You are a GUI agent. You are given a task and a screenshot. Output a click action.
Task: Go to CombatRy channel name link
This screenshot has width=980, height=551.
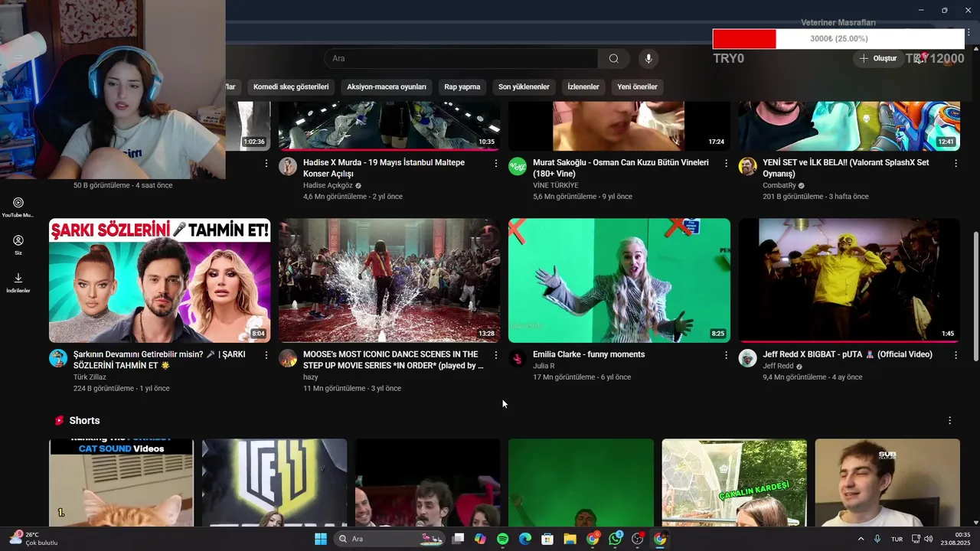780,185
